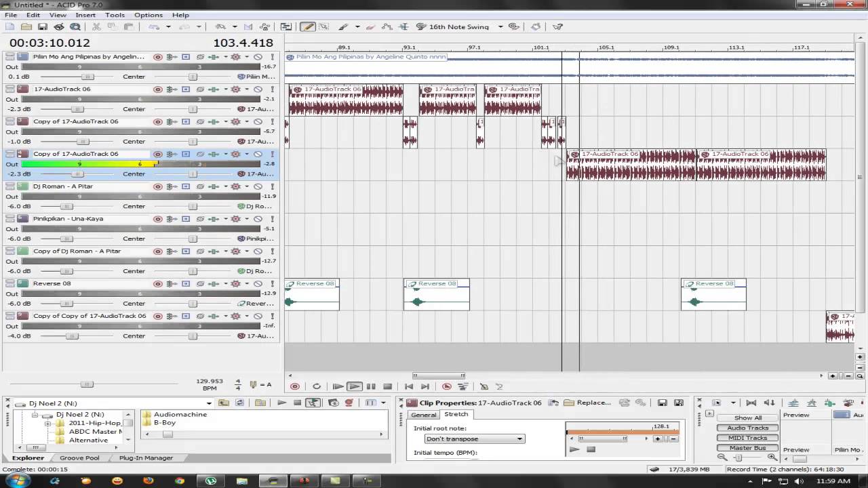The height and width of the screenshot is (488, 868).
Task: Open the Tools menu
Action: point(115,15)
